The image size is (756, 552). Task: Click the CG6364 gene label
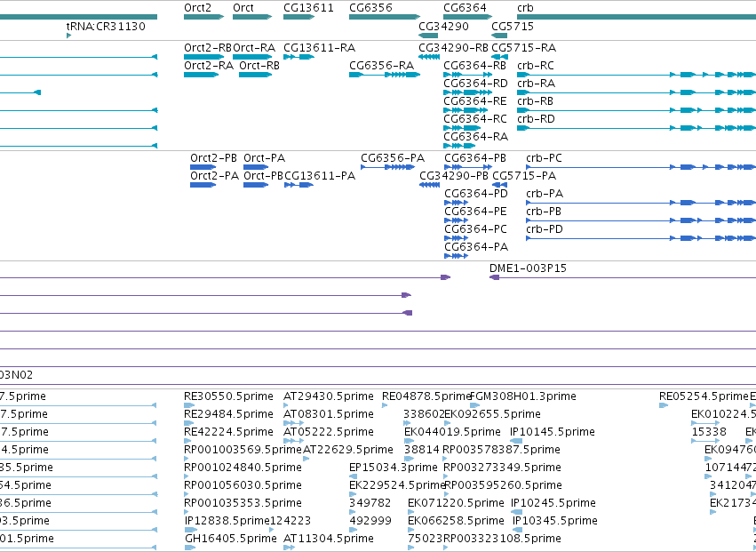pos(465,8)
